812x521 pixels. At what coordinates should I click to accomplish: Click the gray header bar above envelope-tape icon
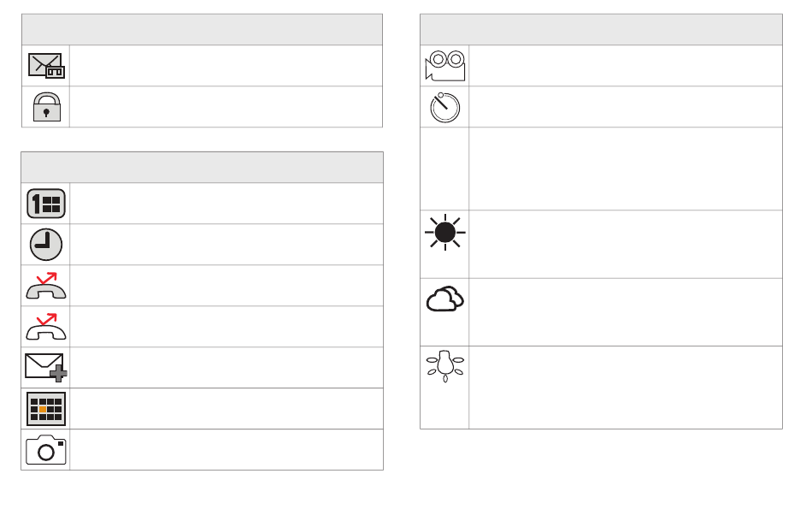point(202,30)
